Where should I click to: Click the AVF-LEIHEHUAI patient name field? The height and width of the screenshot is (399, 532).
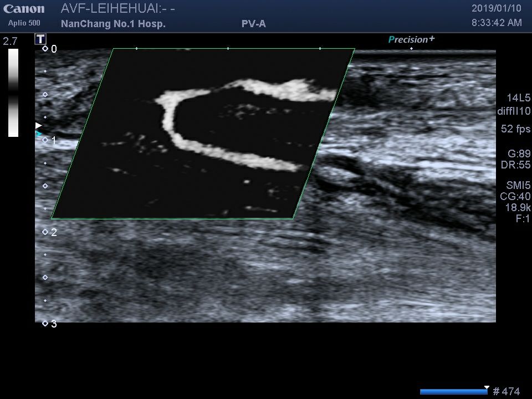117,9
